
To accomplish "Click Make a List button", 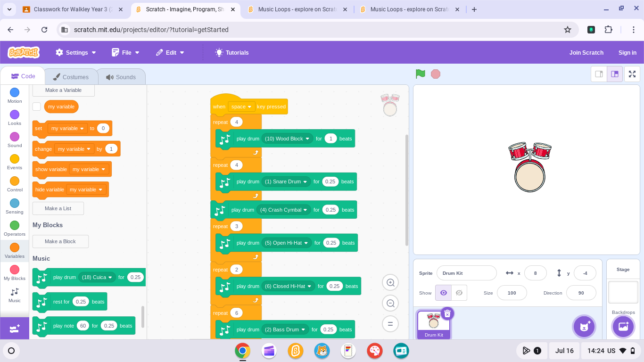I will point(58,208).
